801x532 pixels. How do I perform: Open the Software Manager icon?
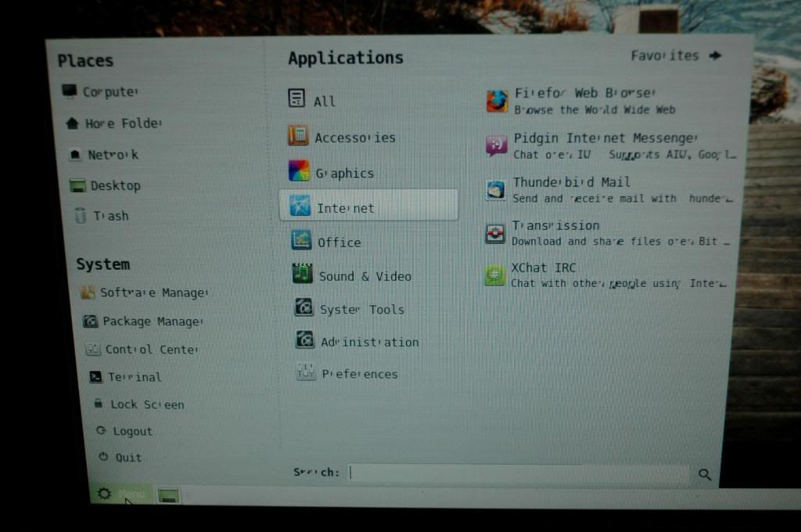click(88, 293)
